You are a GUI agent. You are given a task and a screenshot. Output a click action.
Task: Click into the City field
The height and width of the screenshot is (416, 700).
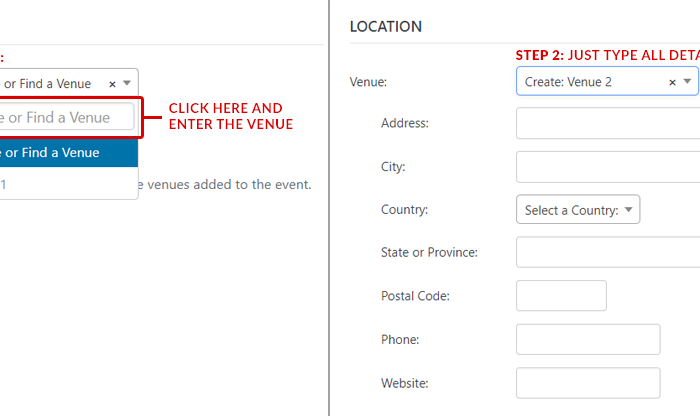click(607, 167)
